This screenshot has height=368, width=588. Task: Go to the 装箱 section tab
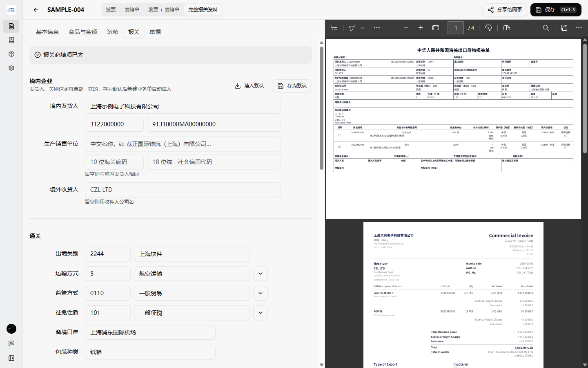[x=113, y=32]
